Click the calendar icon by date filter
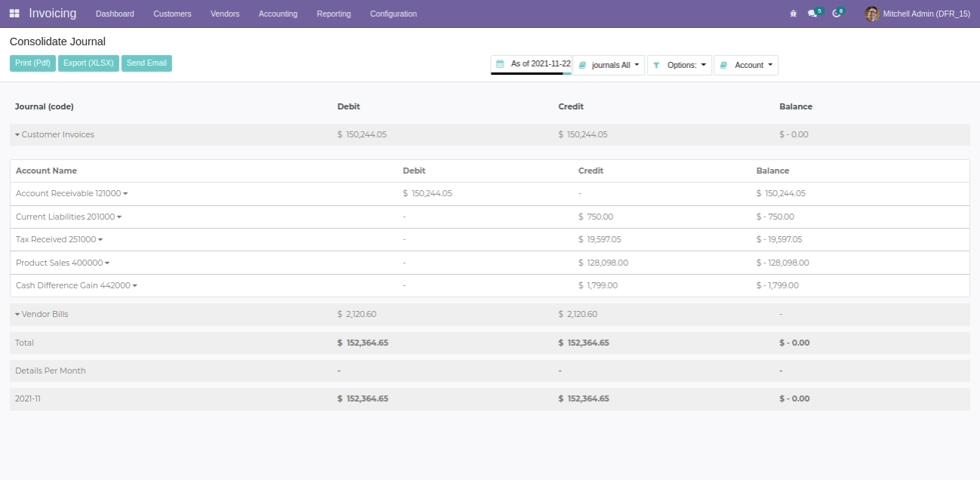The height and width of the screenshot is (480, 980). 500,64
